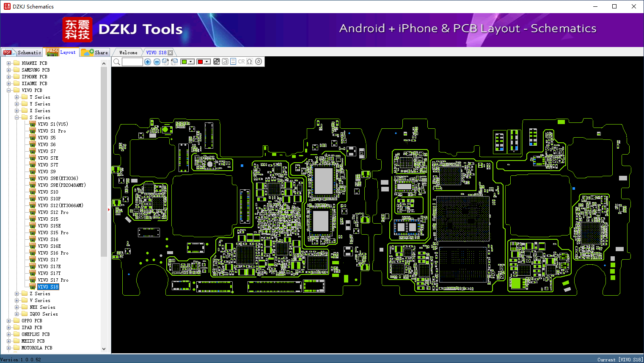Click the large square chip on PCB
644x363 pixels.
pyautogui.click(x=463, y=219)
